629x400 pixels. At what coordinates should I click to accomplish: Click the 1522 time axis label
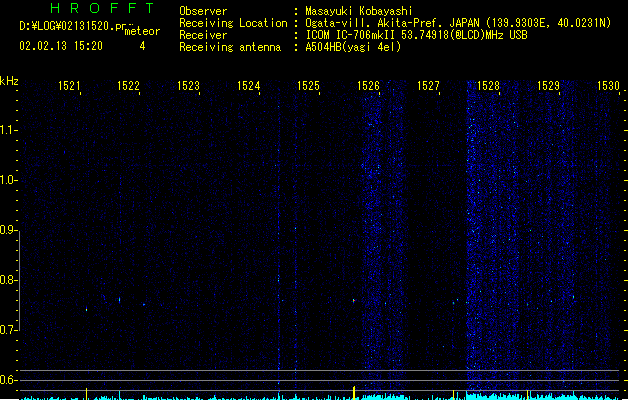click(128, 86)
